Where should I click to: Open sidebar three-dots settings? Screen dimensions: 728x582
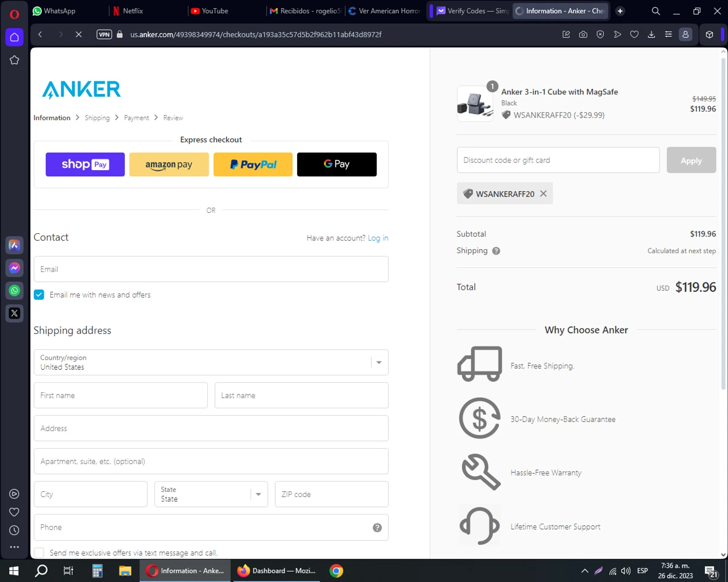tap(14, 547)
